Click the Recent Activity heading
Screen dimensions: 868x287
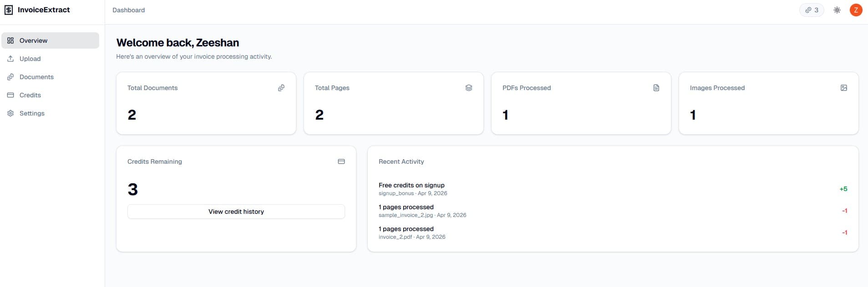click(x=401, y=161)
